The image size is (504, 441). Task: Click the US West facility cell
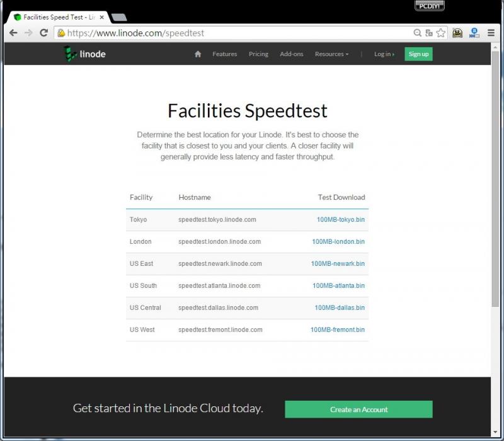[142, 329]
